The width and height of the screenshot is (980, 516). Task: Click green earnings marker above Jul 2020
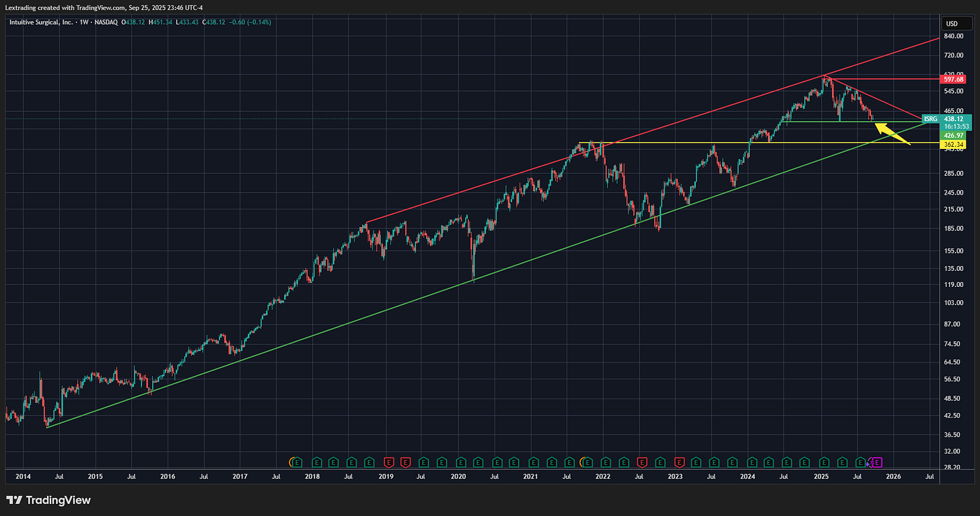point(497,462)
